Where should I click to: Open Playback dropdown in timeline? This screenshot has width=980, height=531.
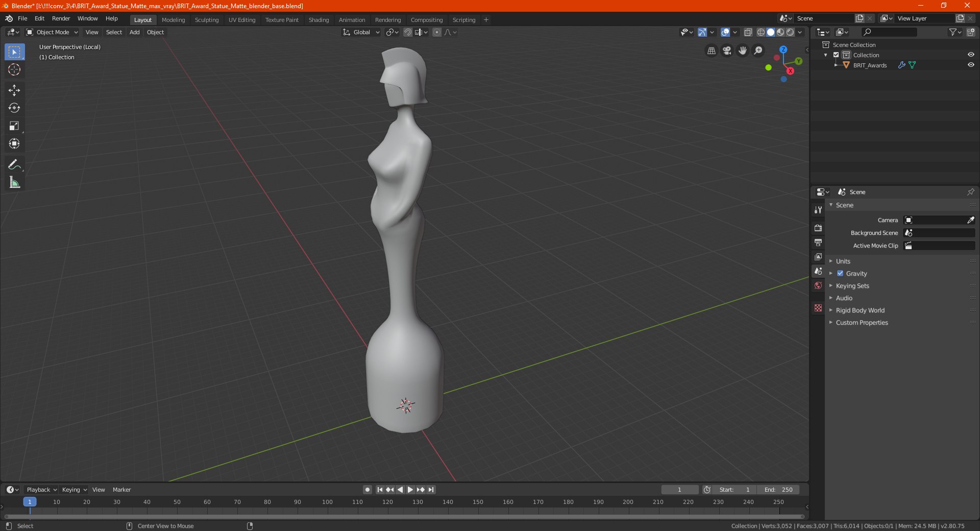(x=41, y=490)
